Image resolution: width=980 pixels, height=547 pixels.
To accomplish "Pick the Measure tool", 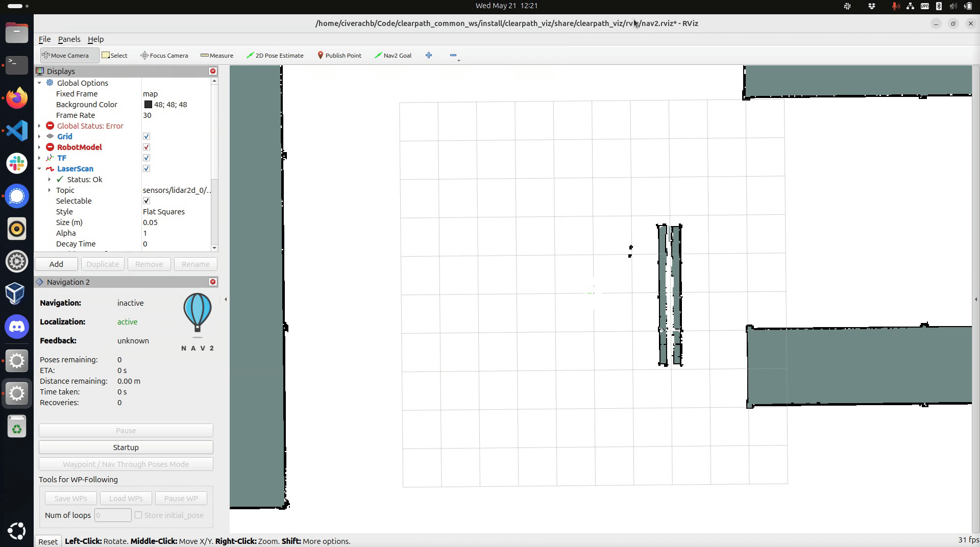I will coord(217,56).
